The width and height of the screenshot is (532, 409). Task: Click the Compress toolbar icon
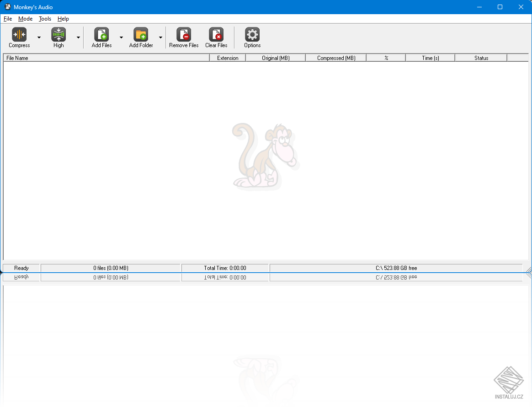point(19,35)
